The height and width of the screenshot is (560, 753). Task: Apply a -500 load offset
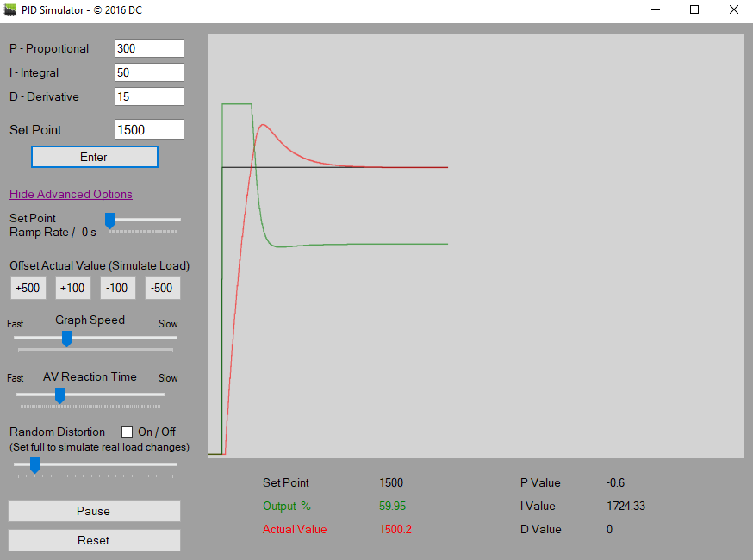(x=162, y=287)
